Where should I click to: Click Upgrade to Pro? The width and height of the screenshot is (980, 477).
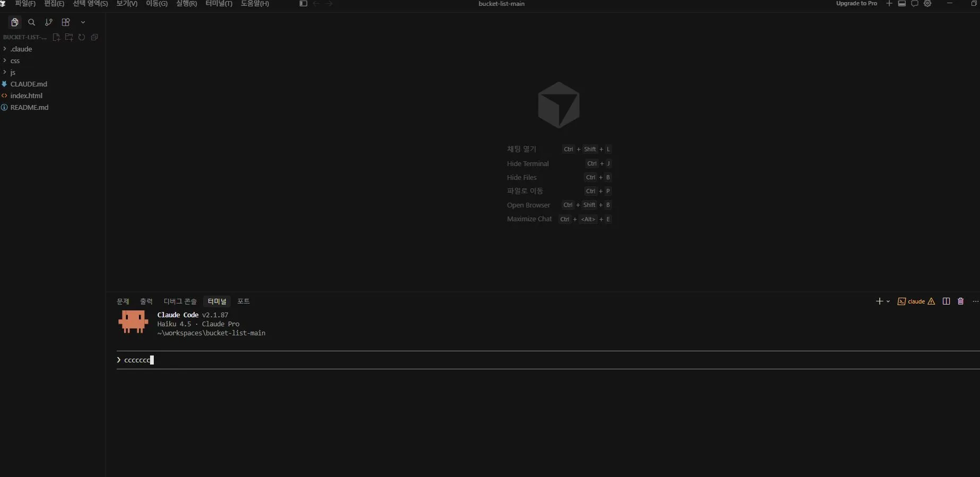click(856, 4)
